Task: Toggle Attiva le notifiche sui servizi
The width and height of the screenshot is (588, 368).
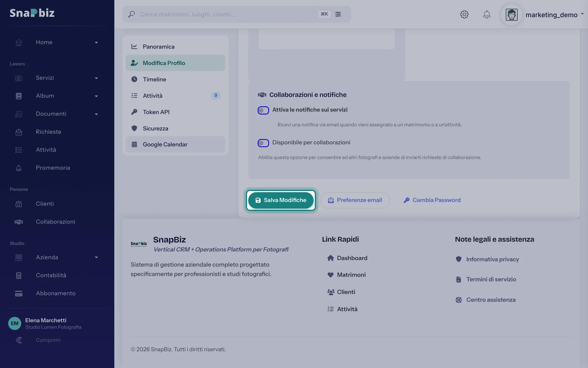Action: point(263,110)
